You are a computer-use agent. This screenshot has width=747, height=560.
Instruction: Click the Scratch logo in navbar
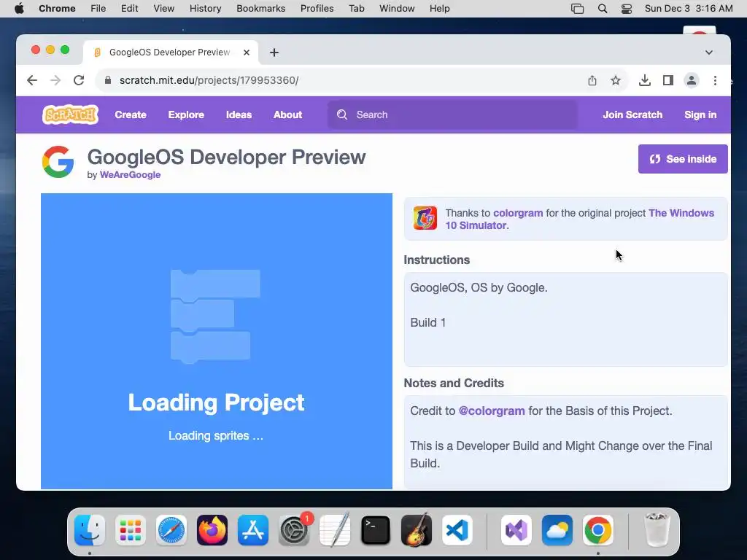pos(71,114)
